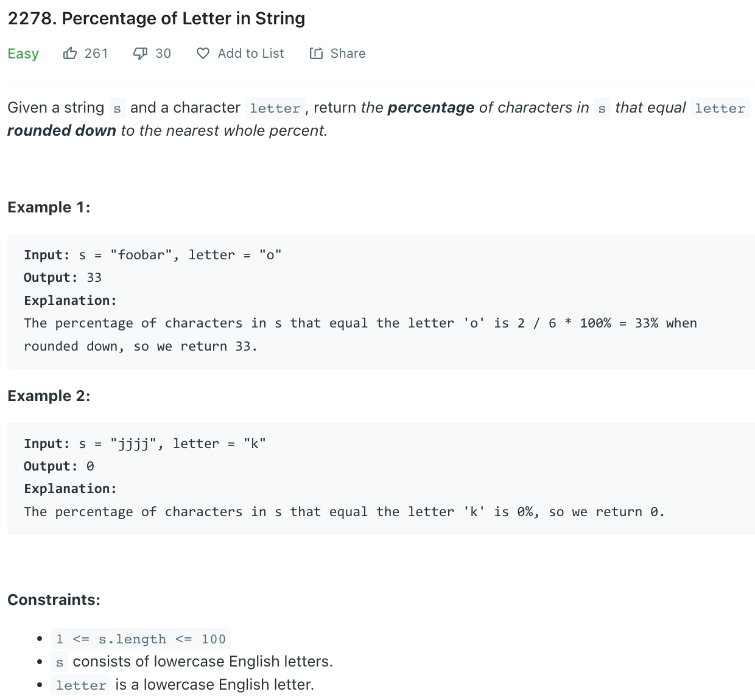Click the like count showing 261

point(96,54)
